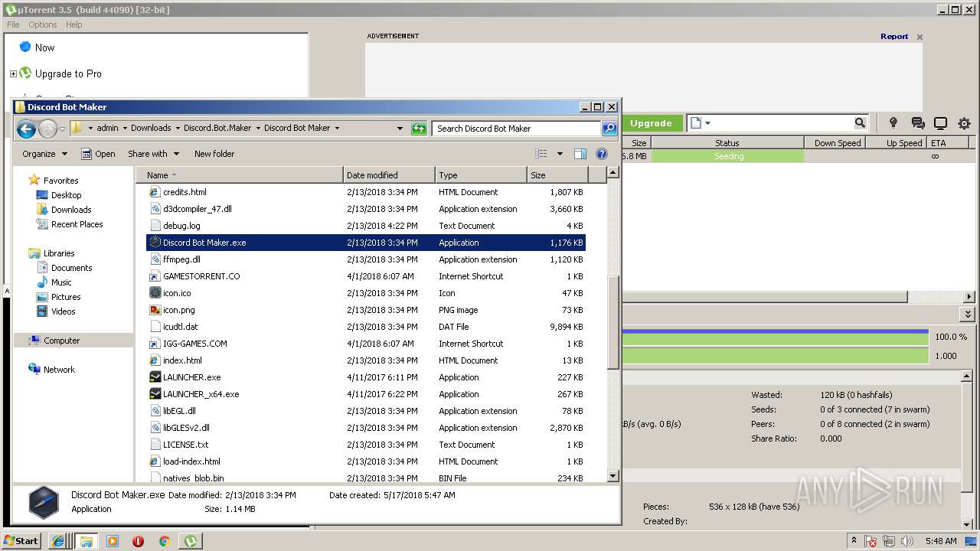The height and width of the screenshot is (551, 980).
Task: Click the New folder button
Action: click(x=214, y=154)
